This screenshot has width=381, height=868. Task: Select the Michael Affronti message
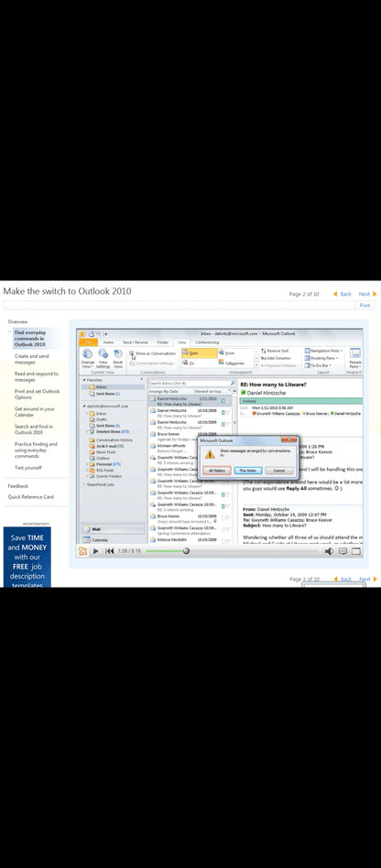point(190,448)
